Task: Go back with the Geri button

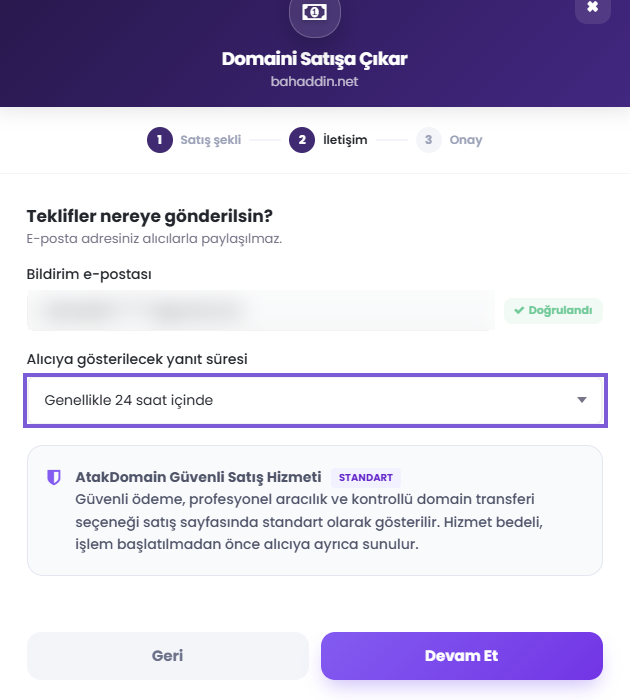Action: 168,655
